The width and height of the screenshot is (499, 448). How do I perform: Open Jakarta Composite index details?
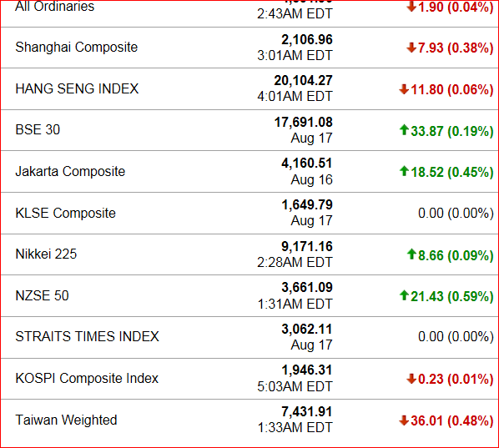(x=70, y=172)
